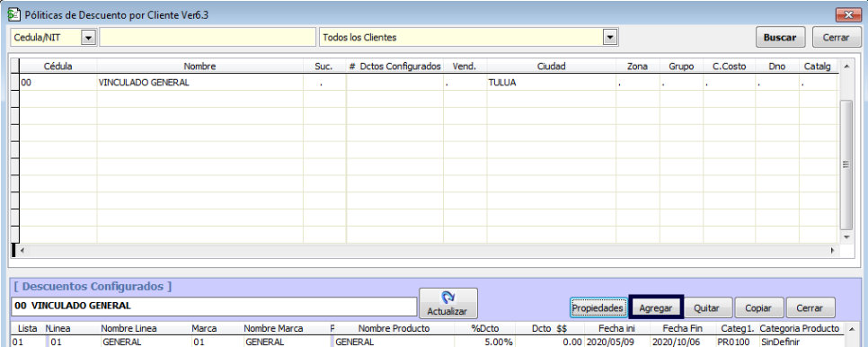Click the '00 VINCULADO GENERAL' client field

(214, 306)
